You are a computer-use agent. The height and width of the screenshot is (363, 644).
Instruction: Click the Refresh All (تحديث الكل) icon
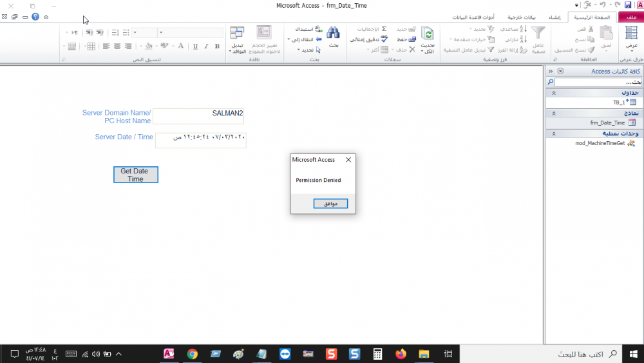(428, 34)
